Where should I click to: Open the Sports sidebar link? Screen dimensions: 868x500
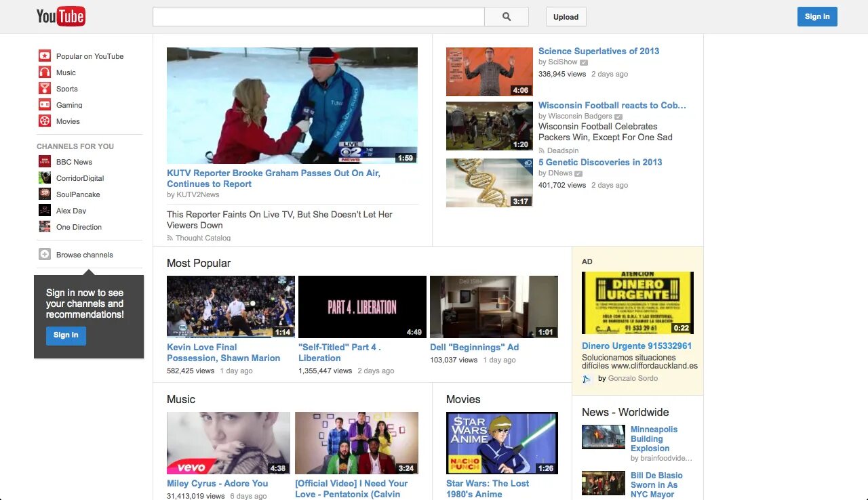tap(67, 89)
